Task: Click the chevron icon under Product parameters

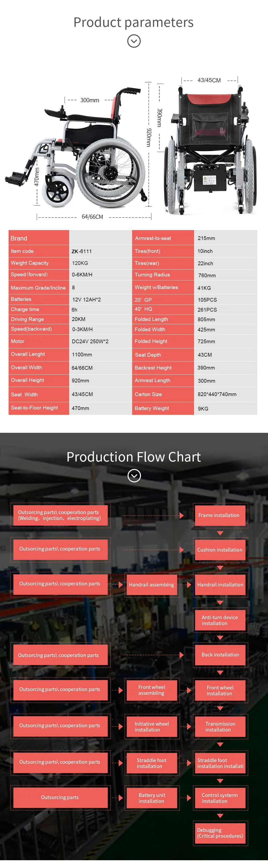Action: tap(134, 41)
